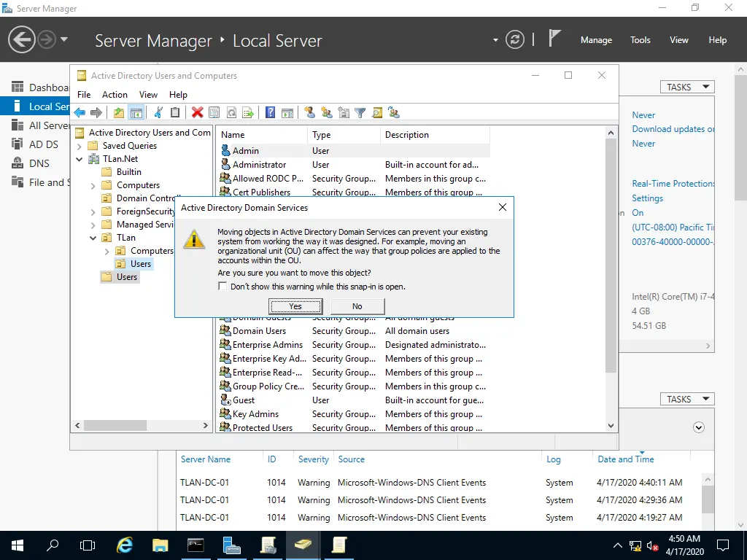Open Internet Explorer from the taskbar
The width and height of the screenshot is (747, 560).
pos(125,545)
